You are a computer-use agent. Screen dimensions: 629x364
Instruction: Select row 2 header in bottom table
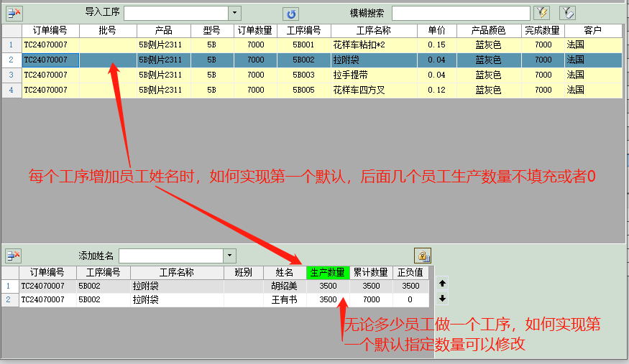point(9,299)
